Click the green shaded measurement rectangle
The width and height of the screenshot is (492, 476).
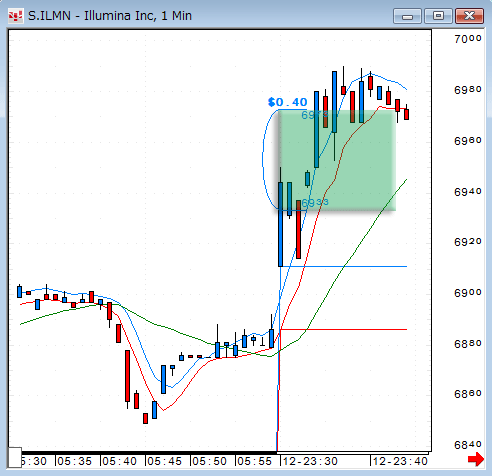click(337, 160)
